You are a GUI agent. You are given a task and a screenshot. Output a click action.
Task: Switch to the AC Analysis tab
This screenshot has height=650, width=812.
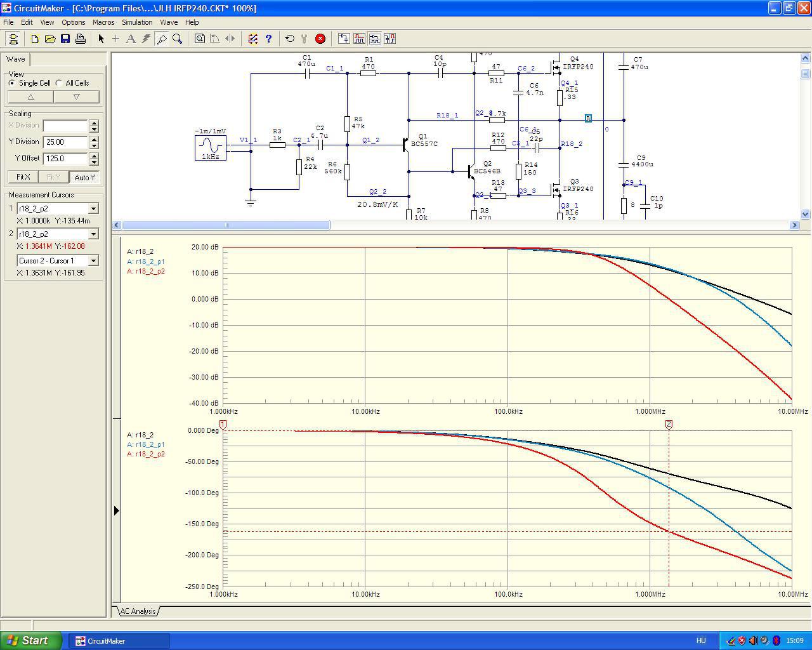point(138,611)
